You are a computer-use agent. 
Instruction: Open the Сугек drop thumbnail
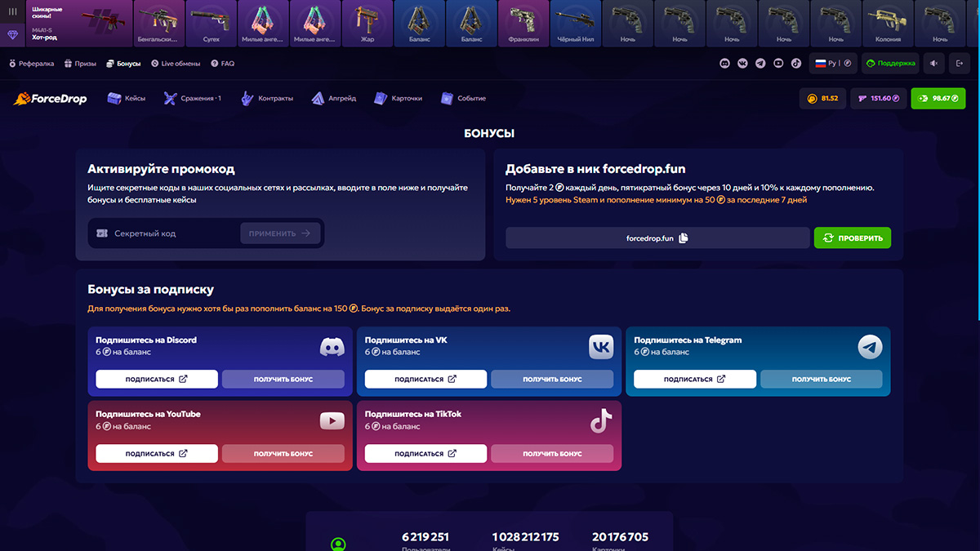(x=212, y=23)
